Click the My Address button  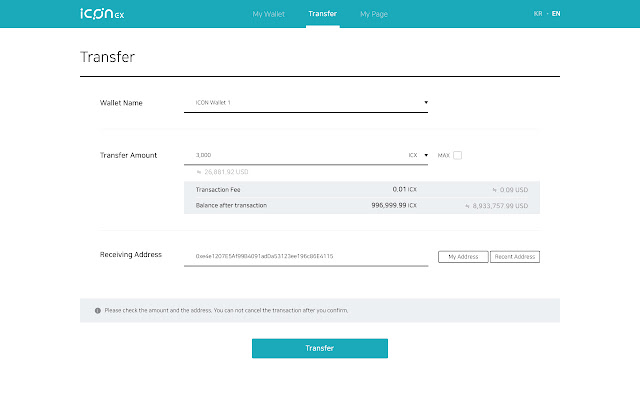(x=462, y=257)
